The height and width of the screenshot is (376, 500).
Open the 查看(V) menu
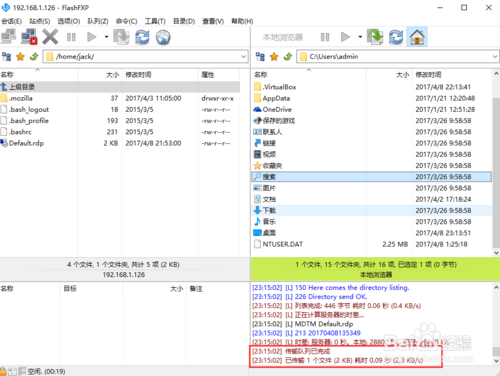pos(213,21)
